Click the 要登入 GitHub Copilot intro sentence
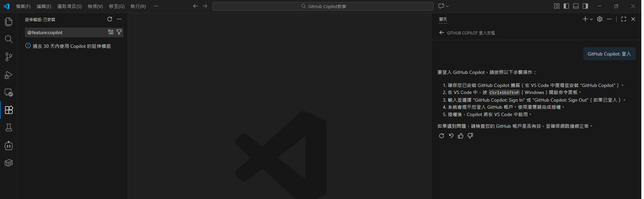The width and height of the screenshot is (644, 199). (487, 72)
